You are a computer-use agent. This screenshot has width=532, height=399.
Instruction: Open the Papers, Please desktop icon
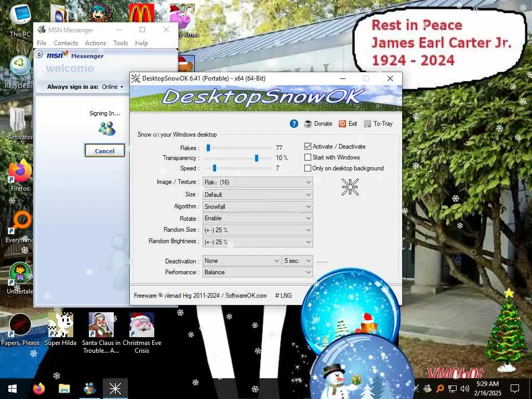click(x=20, y=330)
